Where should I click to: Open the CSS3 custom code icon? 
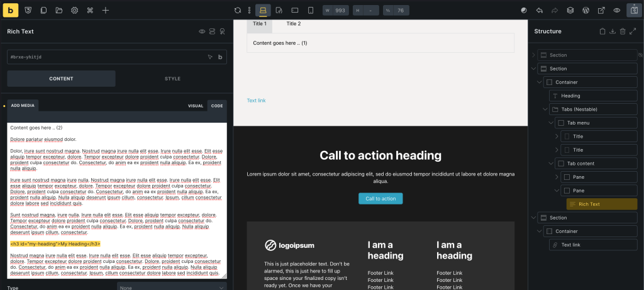[x=28, y=10]
